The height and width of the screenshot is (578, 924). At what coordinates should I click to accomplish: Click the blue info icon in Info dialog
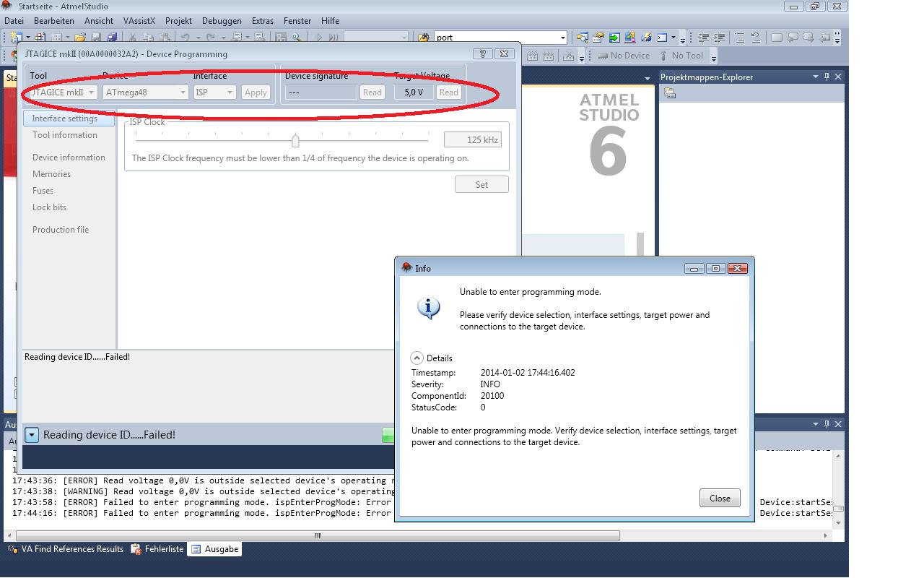[x=429, y=307]
